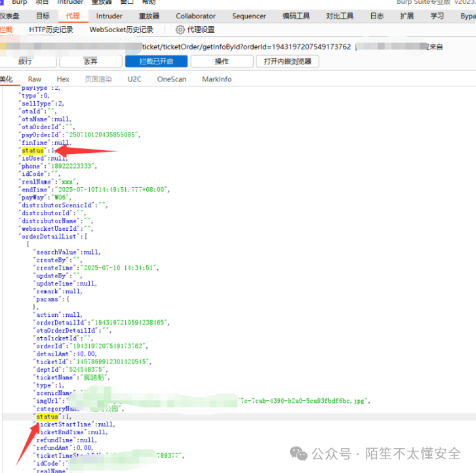This screenshot has height=473, width=476.
Task: Open the 日志 tab
Action: pos(377,16)
